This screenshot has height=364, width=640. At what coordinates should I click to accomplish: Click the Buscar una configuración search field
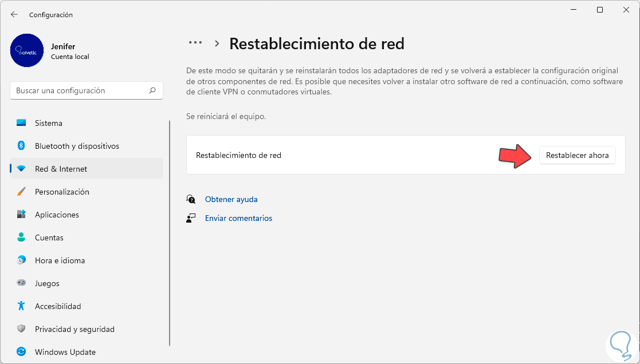coord(80,90)
